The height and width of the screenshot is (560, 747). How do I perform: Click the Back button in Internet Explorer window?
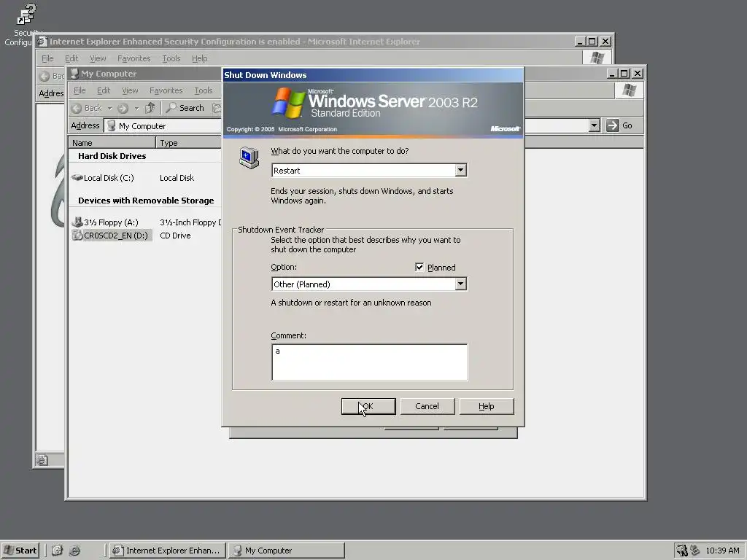(52, 76)
